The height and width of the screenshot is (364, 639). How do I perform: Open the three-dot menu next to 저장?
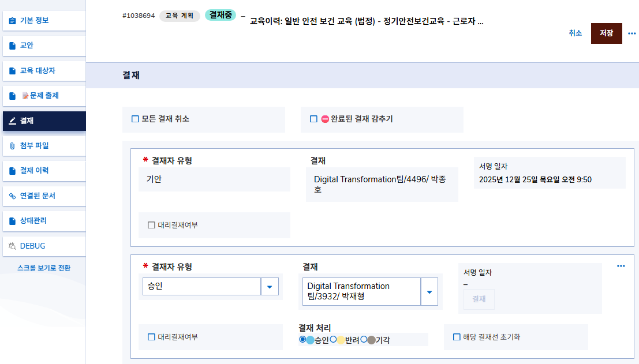(x=631, y=33)
